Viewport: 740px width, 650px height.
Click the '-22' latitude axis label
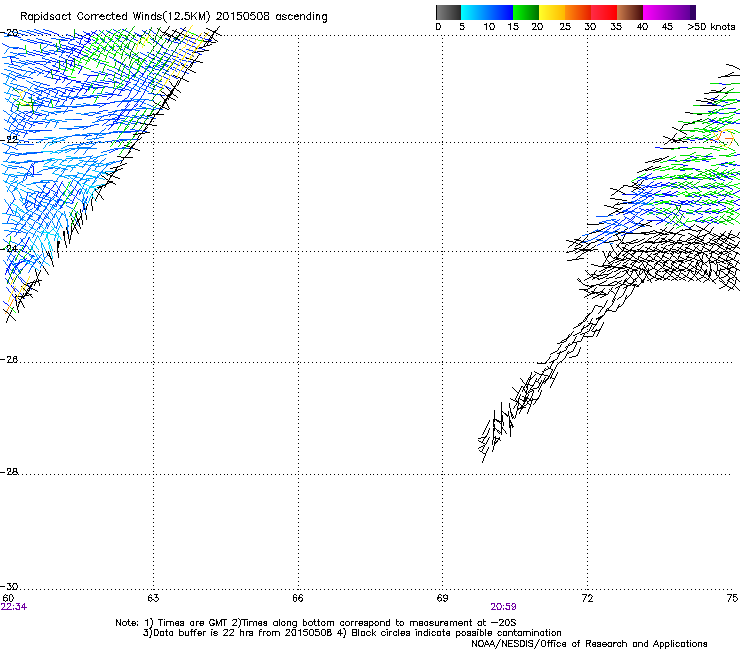pyautogui.click(x=9, y=139)
